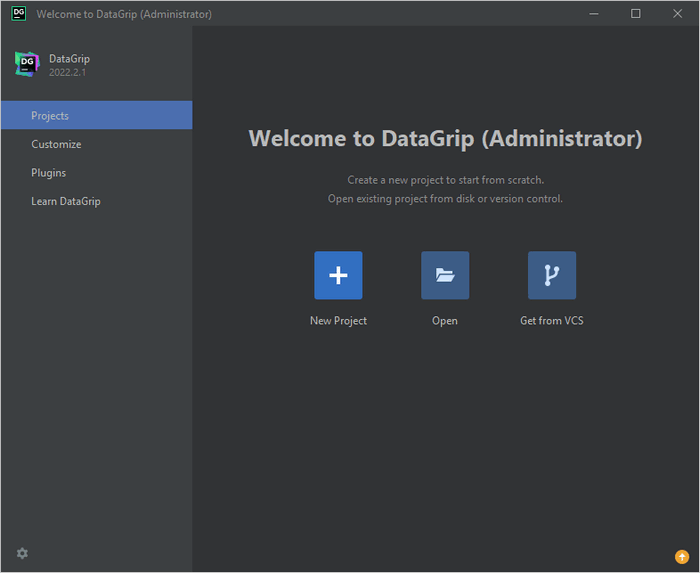Click the Get from VCS branch icon

[x=552, y=275]
